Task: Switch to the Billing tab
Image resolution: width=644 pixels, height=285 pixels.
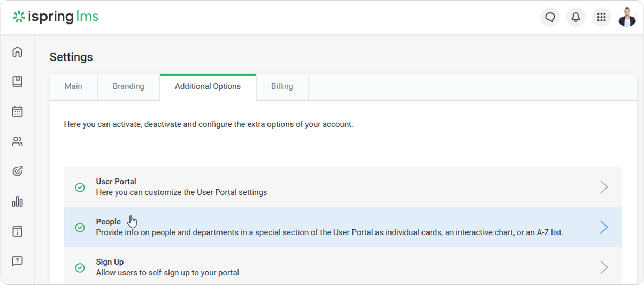Action: (282, 86)
